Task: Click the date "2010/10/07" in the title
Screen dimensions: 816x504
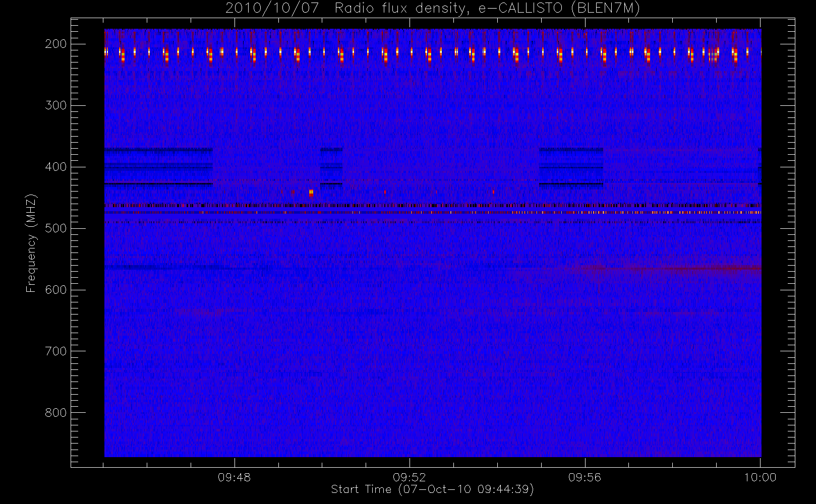Action: coord(272,9)
